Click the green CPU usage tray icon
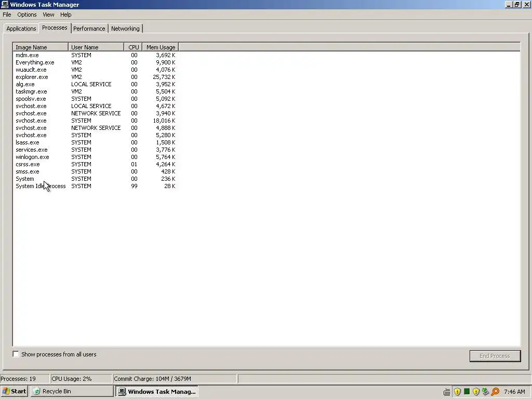This screenshot has height=399, width=532. [467, 392]
